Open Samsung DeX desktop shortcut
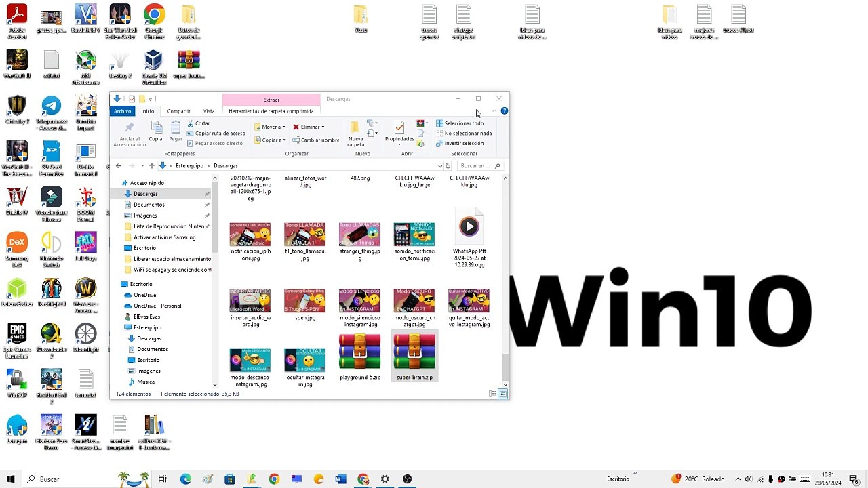868x488 pixels. (x=17, y=249)
